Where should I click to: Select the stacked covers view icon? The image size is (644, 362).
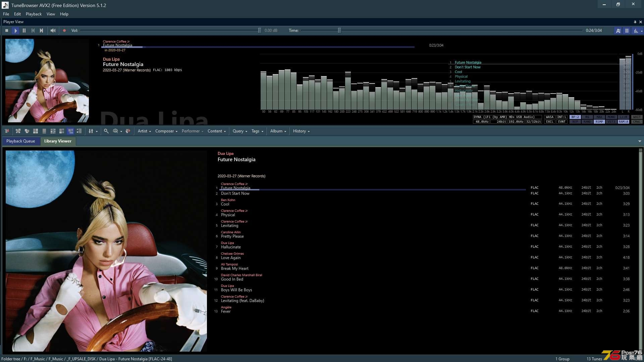27,131
